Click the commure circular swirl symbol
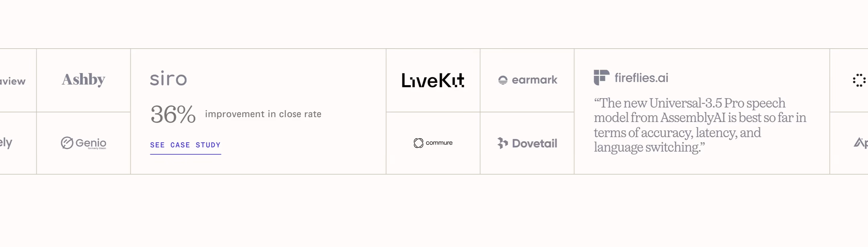The width and height of the screenshot is (868, 247). (419, 143)
